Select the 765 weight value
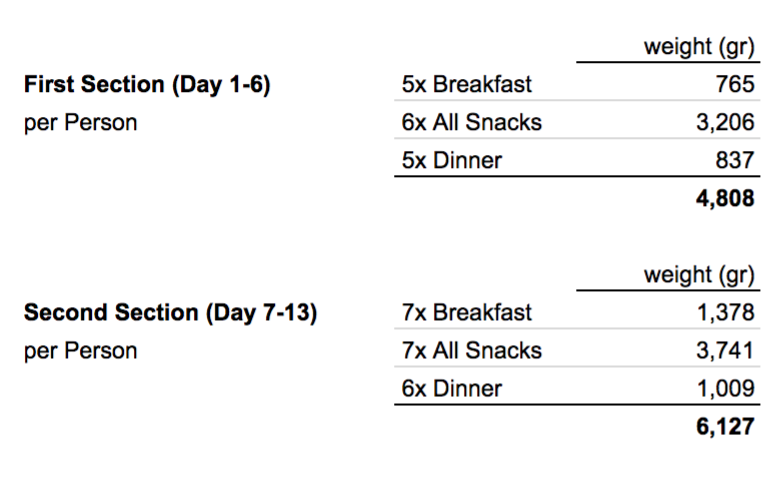776x492 pixels. (732, 85)
